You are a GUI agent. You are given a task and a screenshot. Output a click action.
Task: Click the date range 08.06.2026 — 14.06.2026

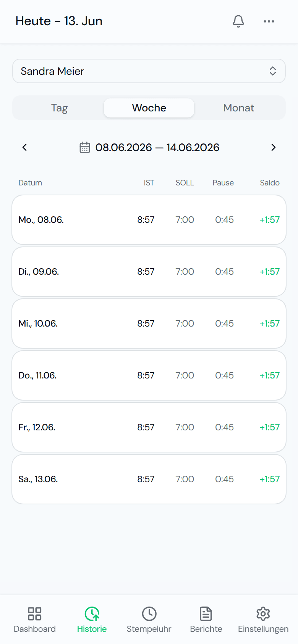[157, 147]
